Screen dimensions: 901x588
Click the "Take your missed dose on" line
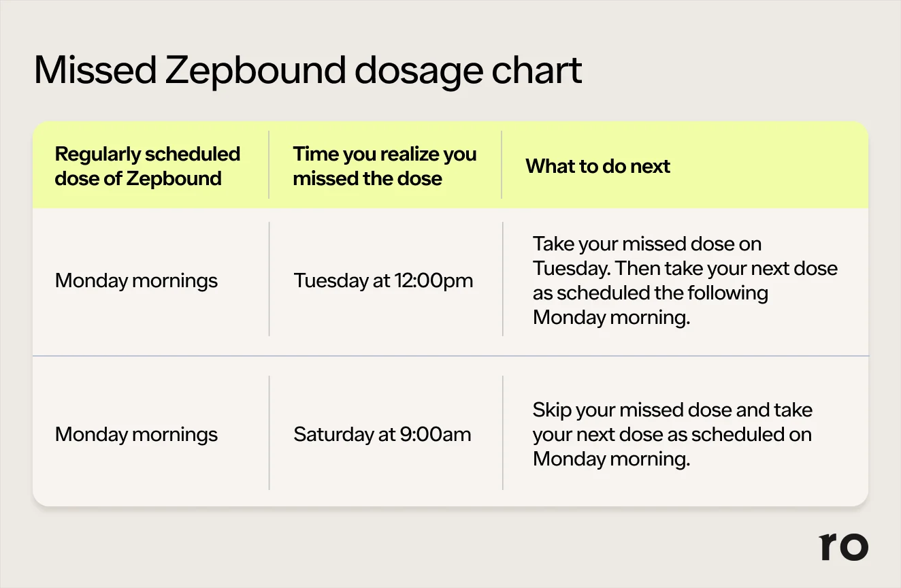646,244
